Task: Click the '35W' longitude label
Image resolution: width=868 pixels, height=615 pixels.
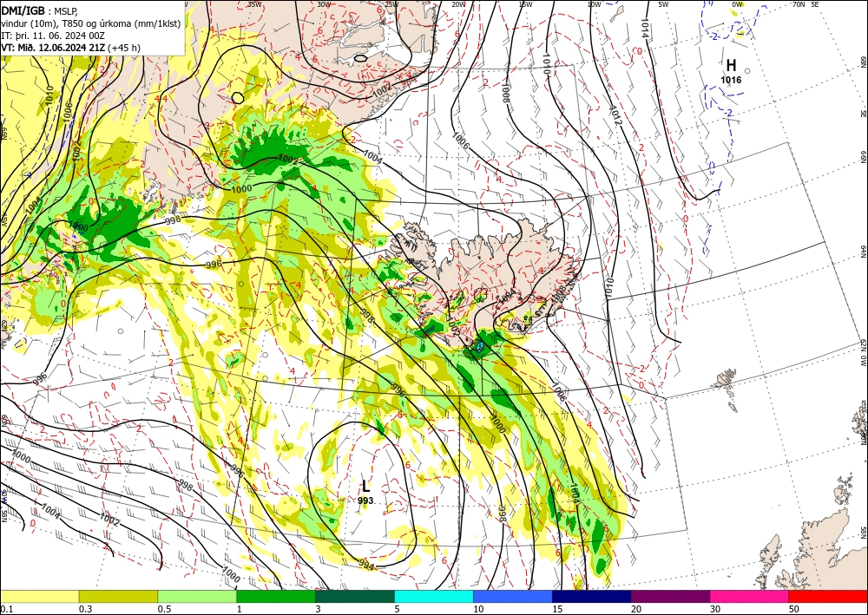Action: click(254, 4)
